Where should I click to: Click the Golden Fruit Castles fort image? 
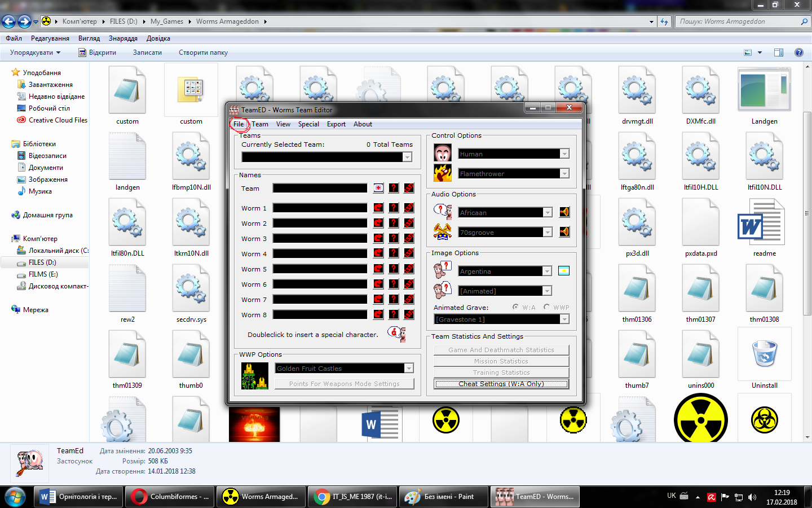point(254,376)
